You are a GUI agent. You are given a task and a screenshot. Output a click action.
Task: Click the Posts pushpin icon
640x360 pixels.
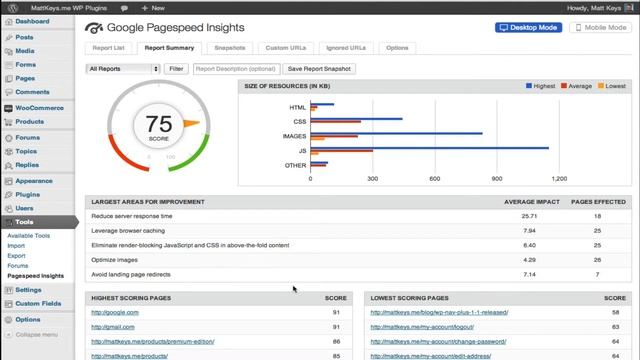click(x=9, y=38)
